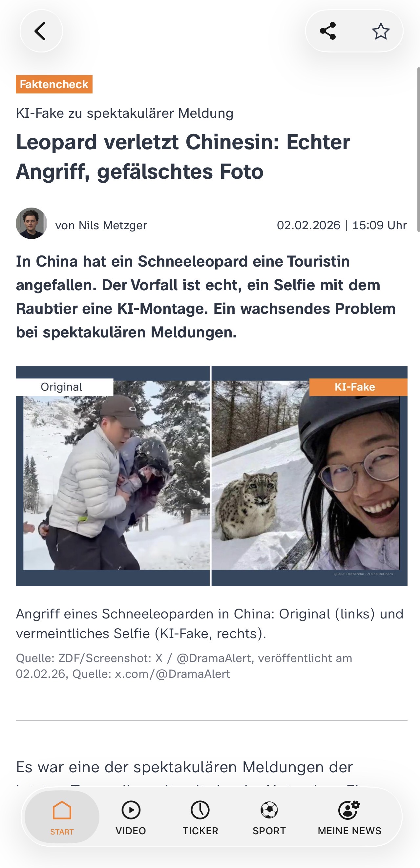The image size is (420, 868).
Task: Open the Video tab play icon
Action: click(x=131, y=810)
